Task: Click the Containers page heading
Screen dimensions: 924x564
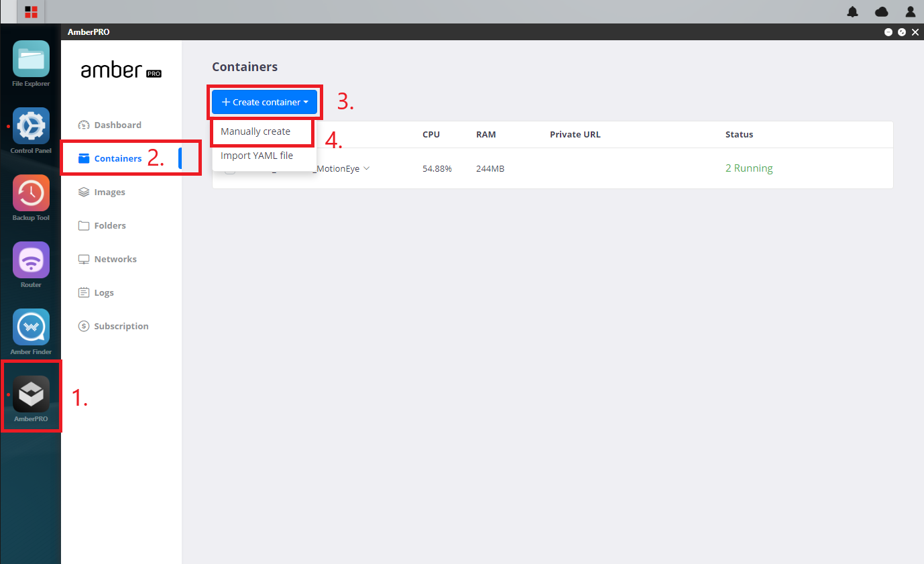Action: tap(245, 67)
